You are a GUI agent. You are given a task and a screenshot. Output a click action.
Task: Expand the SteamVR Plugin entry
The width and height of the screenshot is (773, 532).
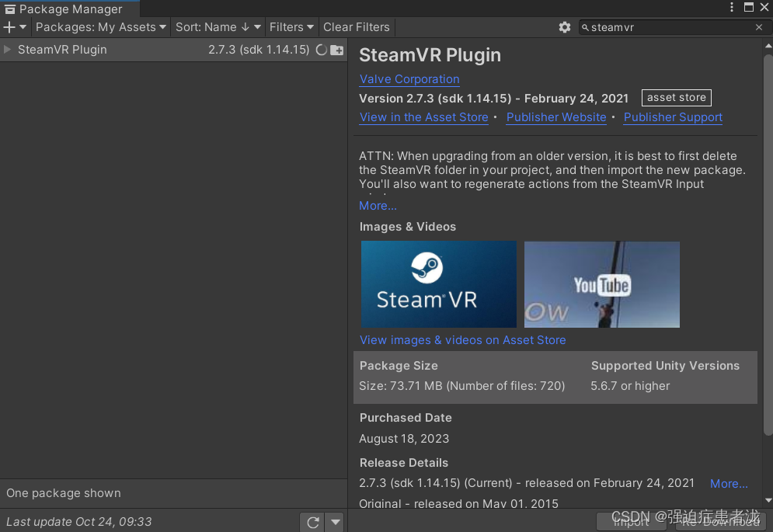tap(9, 50)
